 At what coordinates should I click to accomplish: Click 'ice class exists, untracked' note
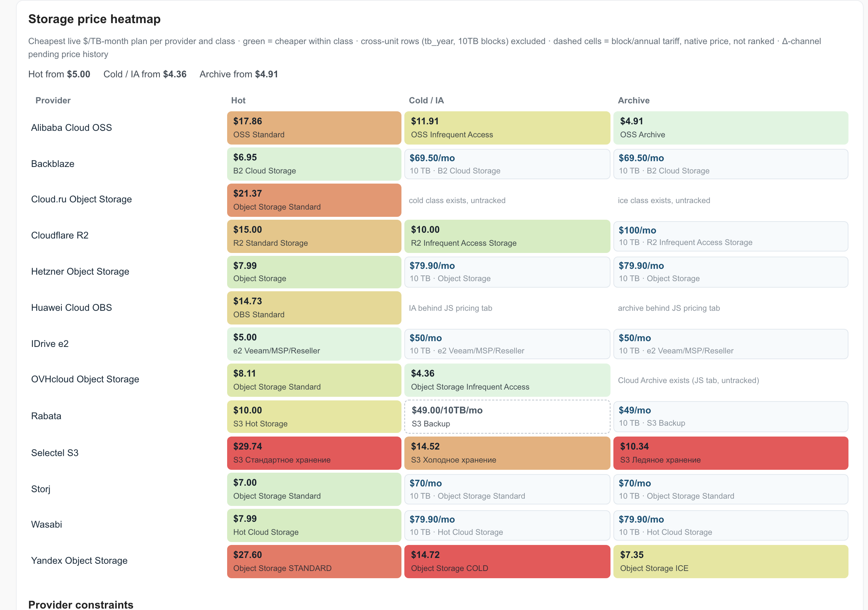click(664, 201)
